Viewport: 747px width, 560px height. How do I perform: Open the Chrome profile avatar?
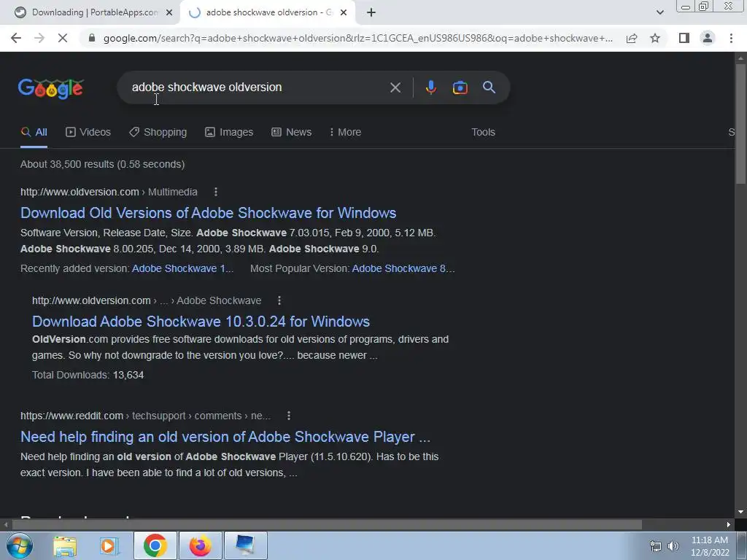click(708, 38)
